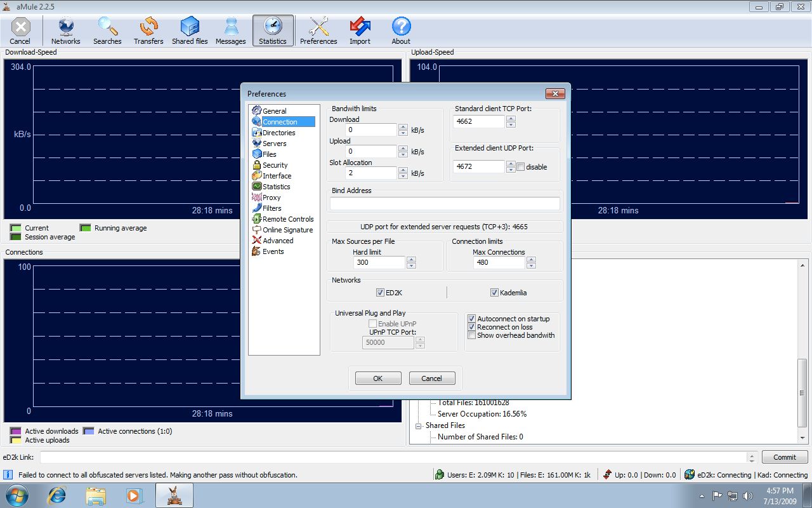Open the About toolbar icon
The height and width of the screenshot is (508, 812).
401,30
